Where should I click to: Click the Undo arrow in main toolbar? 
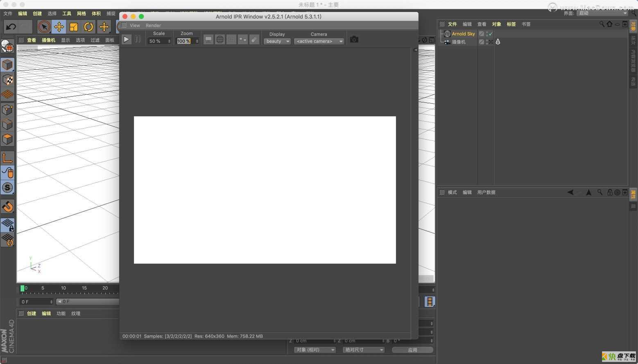(11, 27)
